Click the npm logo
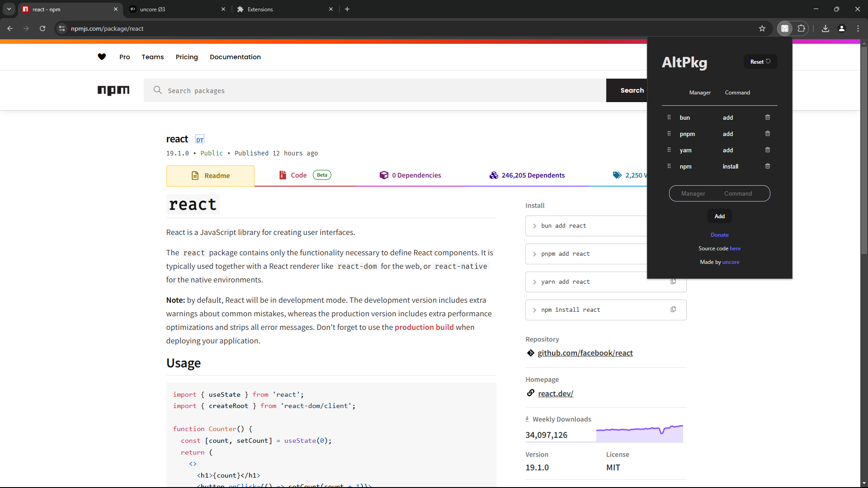868x488 pixels. pyautogui.click(x=113, y=90)
